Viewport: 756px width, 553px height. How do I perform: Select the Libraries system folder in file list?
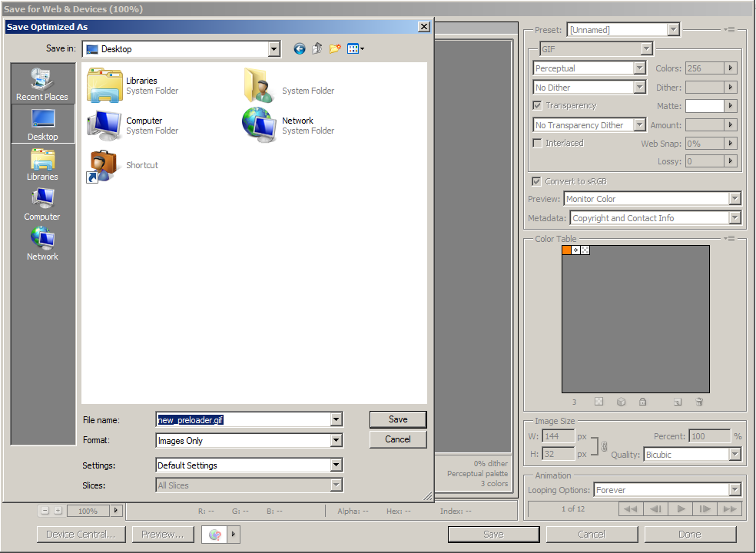coord(133,85)
